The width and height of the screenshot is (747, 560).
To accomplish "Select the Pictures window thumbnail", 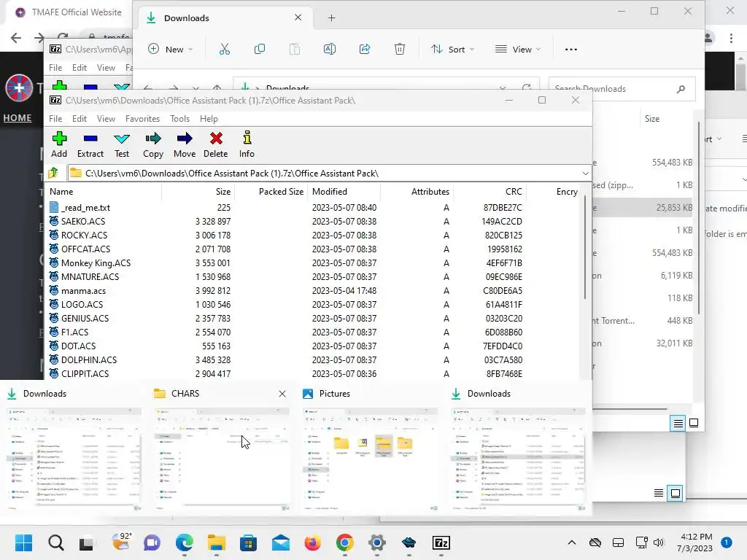I will click(370, 459).
